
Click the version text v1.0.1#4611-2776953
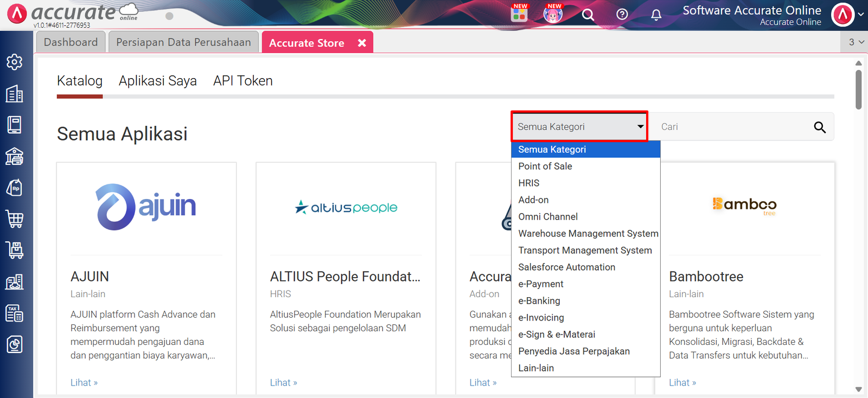tap(62, 25)
